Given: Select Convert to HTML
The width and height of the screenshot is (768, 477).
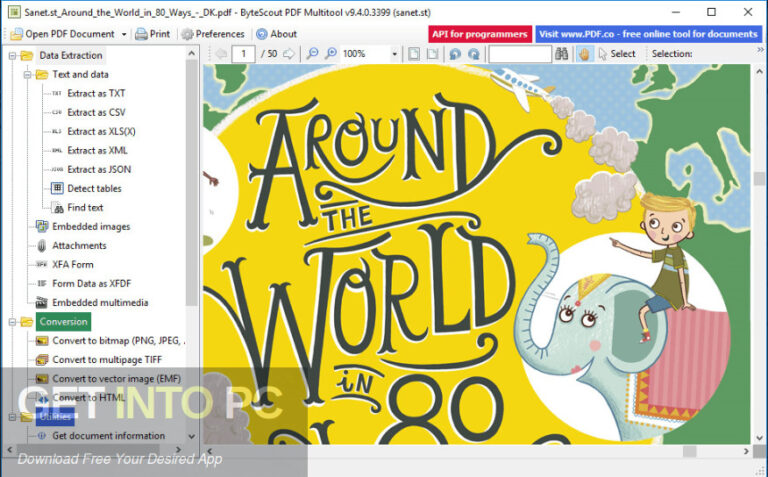Looking at the screenshot, I should coord(88,398).
